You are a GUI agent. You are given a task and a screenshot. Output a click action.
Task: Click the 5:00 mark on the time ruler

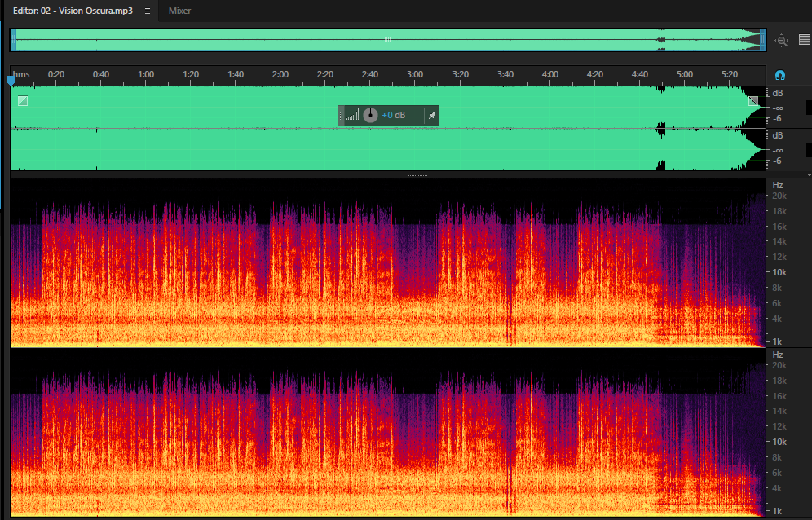[x=685, y=75]
